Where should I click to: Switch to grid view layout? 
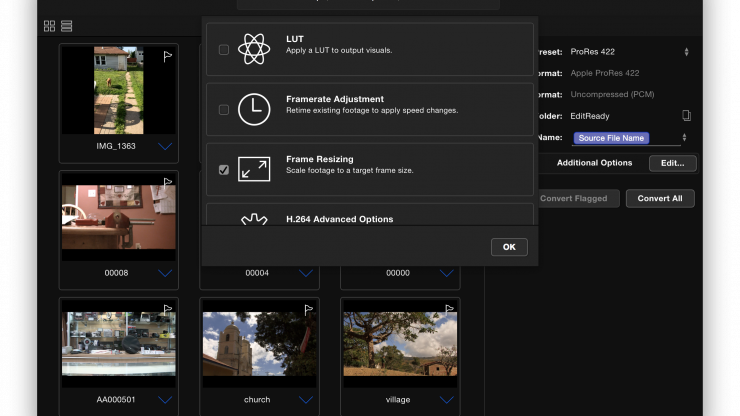(49, 25)
